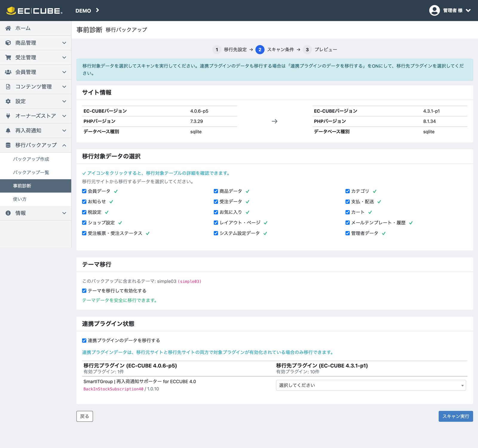This screenshot has width=478, height=448.
Task: Click step 1 移行先設定 in wizard
Action: (229, 50)
